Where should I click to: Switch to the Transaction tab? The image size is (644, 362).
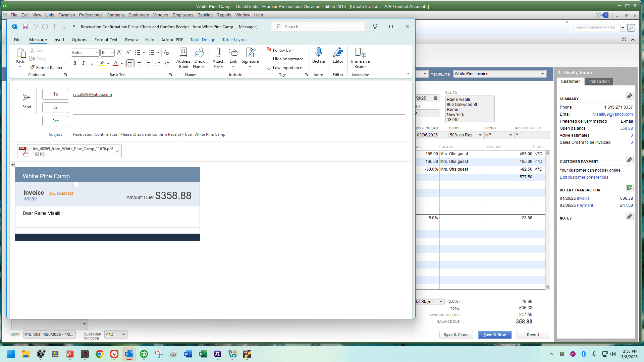[x=599, y=81]
